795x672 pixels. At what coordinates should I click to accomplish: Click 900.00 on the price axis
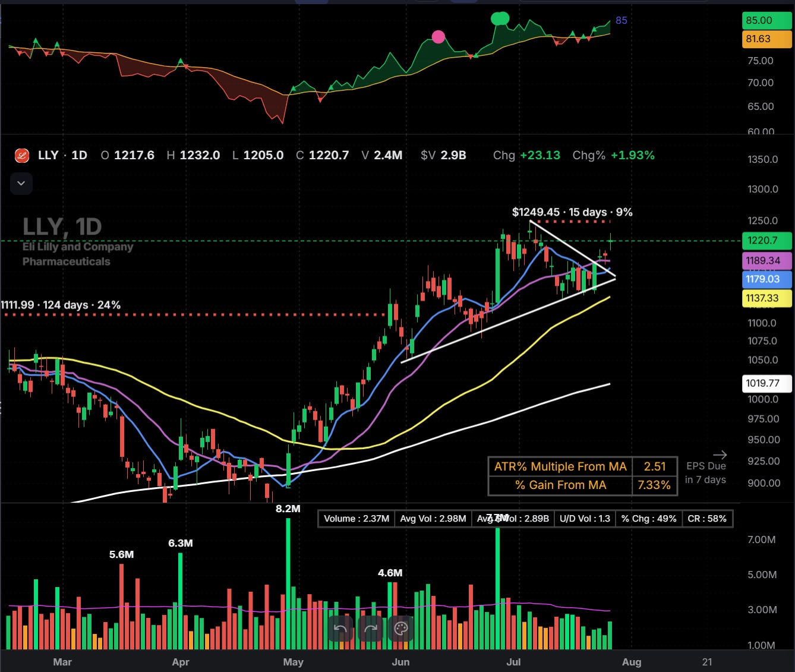763,483
